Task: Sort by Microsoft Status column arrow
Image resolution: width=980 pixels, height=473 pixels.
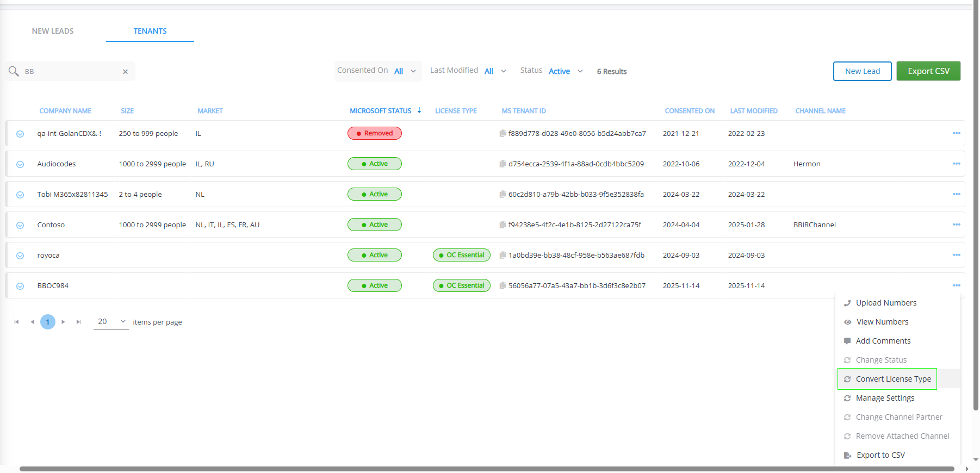Action: [419, 110]
